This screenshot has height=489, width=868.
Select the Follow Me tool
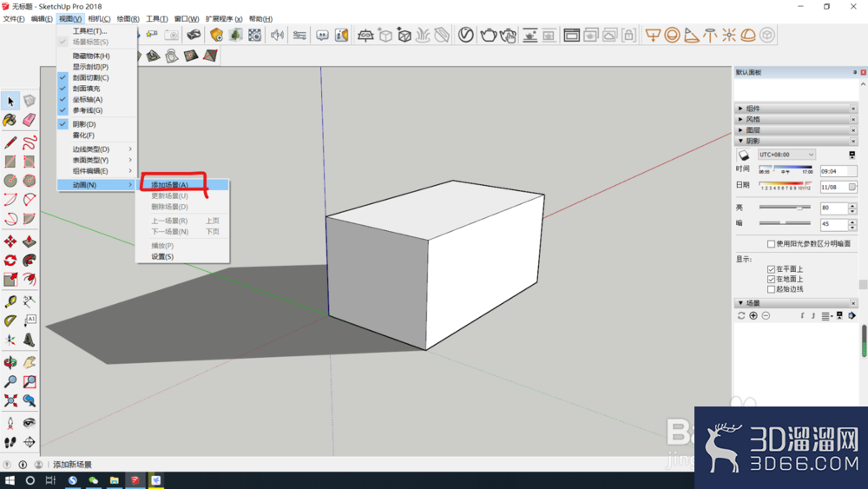click(30, 261)
